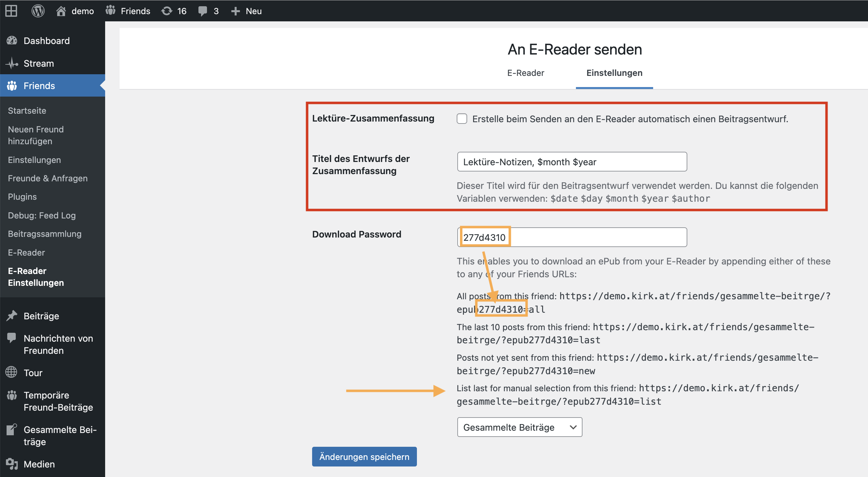Screen dimensions: 868x477
Task: Open Beitragssammlung submenu item
Action: [45, 234]
